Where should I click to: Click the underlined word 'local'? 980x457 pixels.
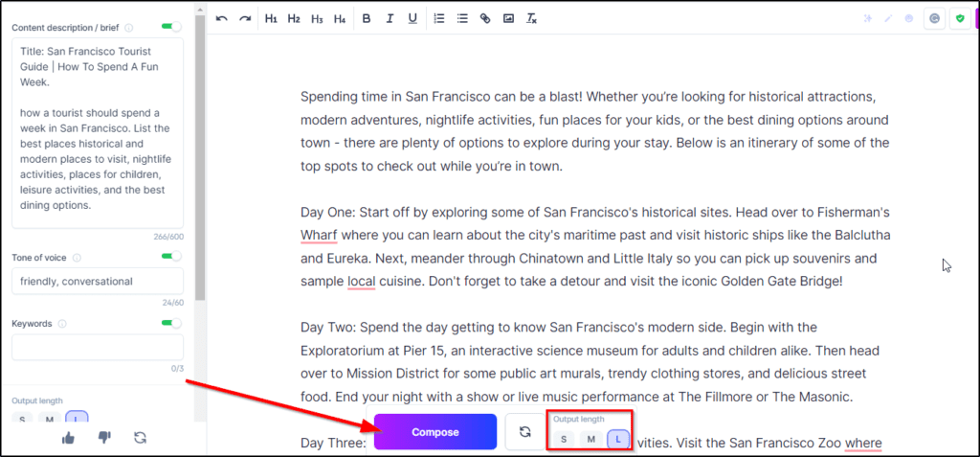[x=361, y=282]
